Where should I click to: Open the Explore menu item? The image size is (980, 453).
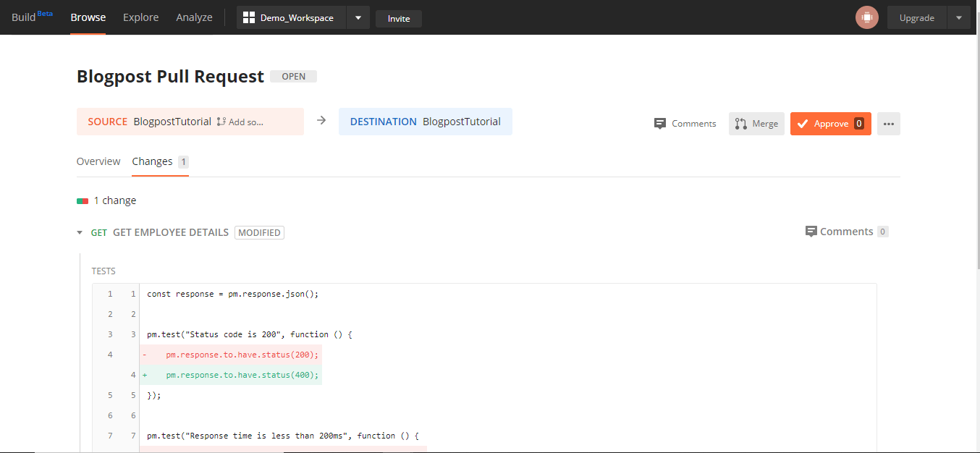pyautogui.click(x=140, y=17)
